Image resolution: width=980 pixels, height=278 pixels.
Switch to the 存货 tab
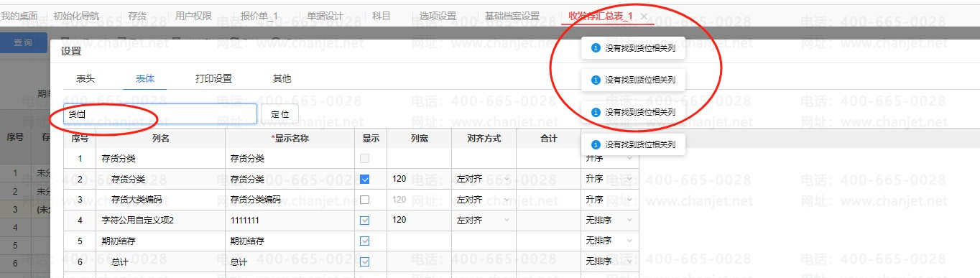(x=137, y=16)
